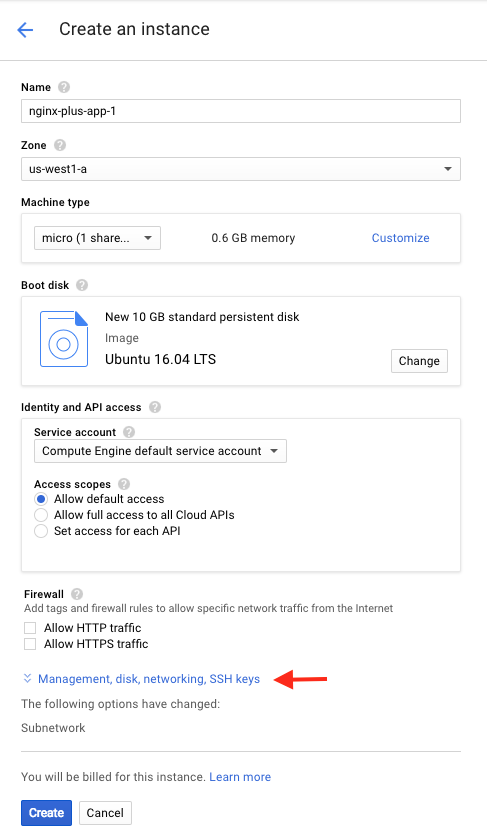The height and width of the screenshot is (839, 487).
Task: Click the boot disk image icon
Action: pos(64,339)
